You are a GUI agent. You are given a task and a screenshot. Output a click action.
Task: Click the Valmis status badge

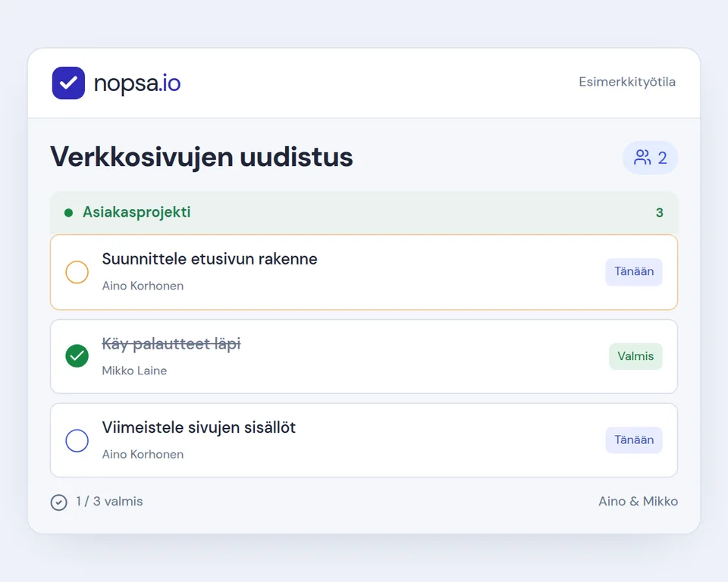click(635, 356)
